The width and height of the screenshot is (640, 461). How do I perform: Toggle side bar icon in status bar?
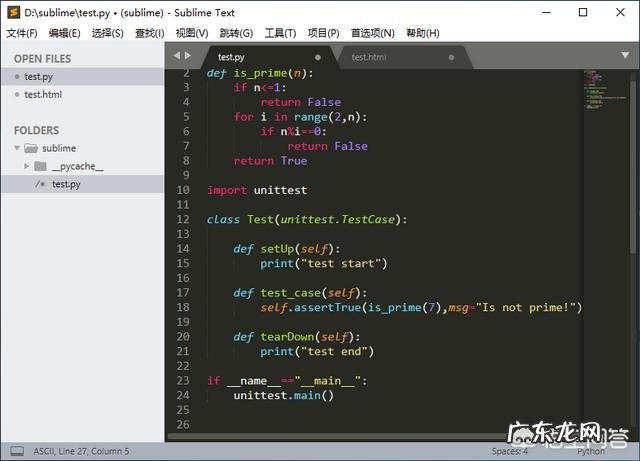point(17,451)
